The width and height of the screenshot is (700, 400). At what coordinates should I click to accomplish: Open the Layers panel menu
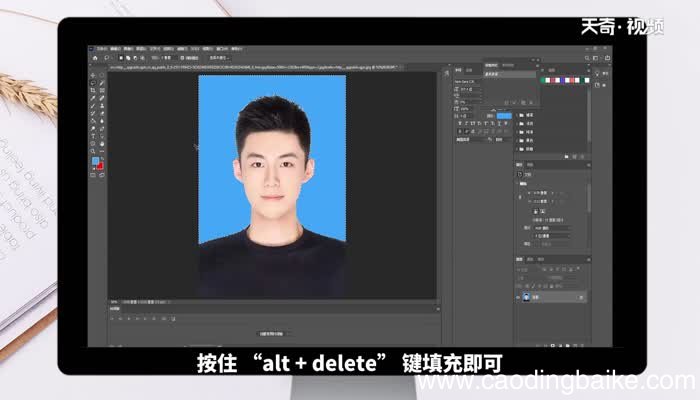point(588,259)
